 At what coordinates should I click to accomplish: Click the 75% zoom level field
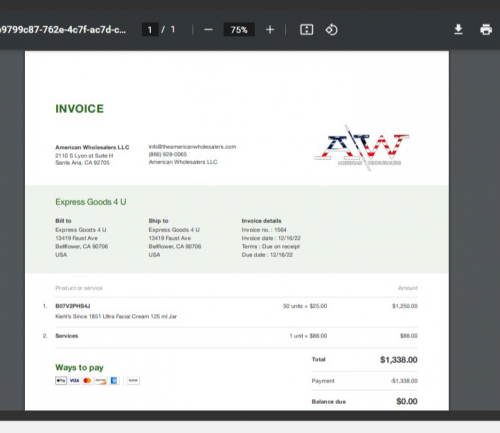pyautogui.click(x=239, y=30)
